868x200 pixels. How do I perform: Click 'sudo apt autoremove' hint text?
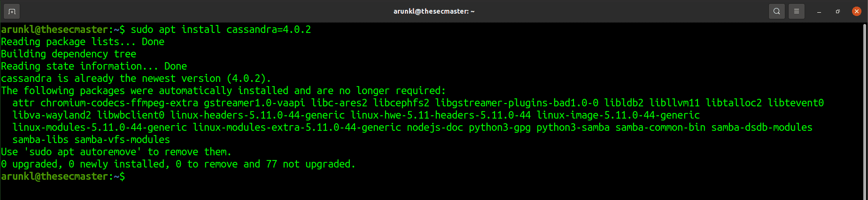[83, 152]
